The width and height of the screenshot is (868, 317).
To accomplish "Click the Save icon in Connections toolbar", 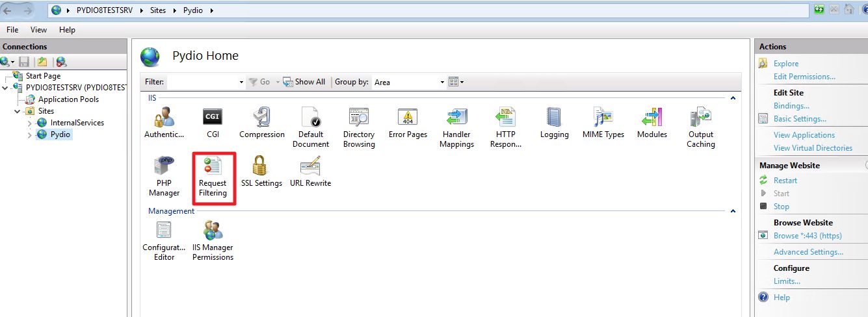I will point(24,62).
